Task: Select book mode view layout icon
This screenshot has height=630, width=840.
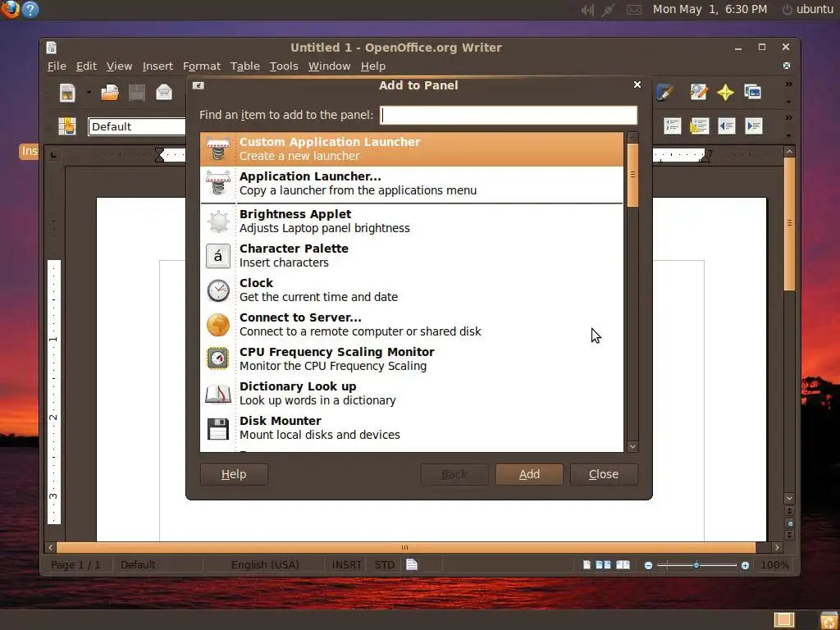Action: [x=623, y=564]
